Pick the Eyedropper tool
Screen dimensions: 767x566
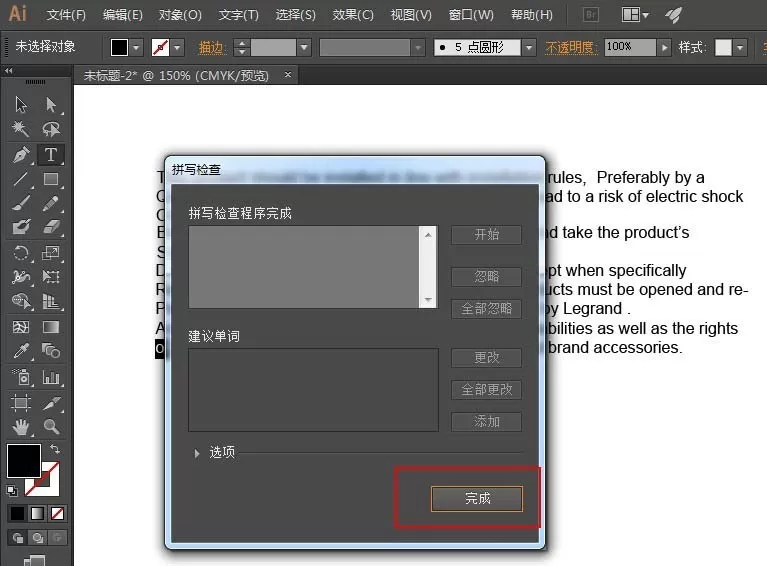[x=21, y=351]
